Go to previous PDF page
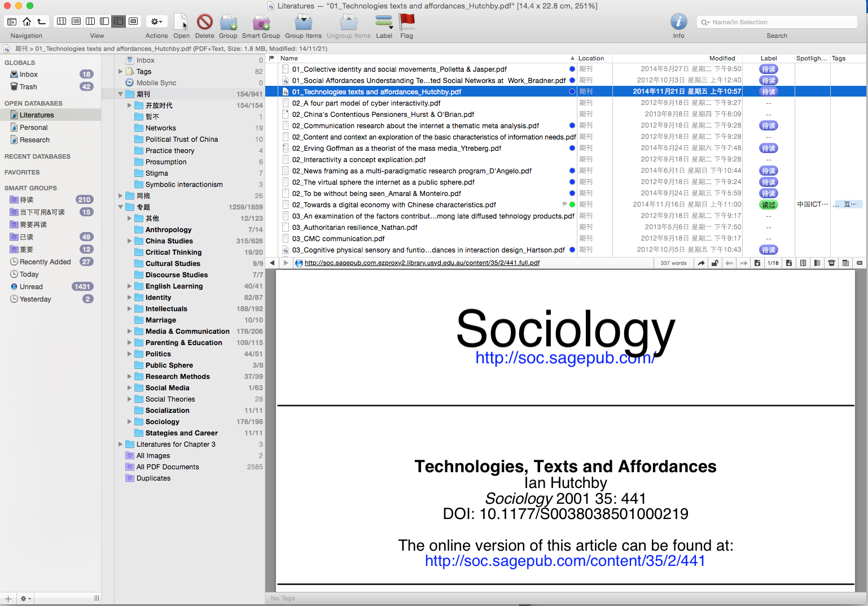 (x=757, y=263)
